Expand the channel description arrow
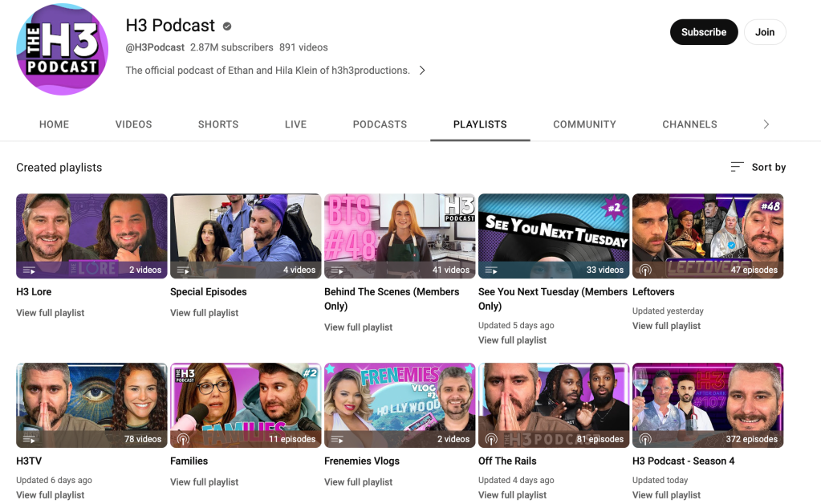 (422, 70)
